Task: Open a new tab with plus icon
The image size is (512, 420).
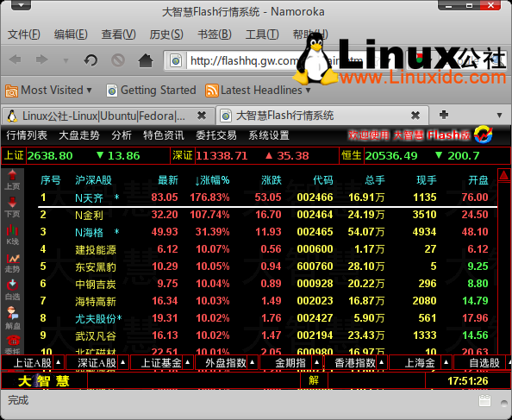Action: (x=444, y=115)
